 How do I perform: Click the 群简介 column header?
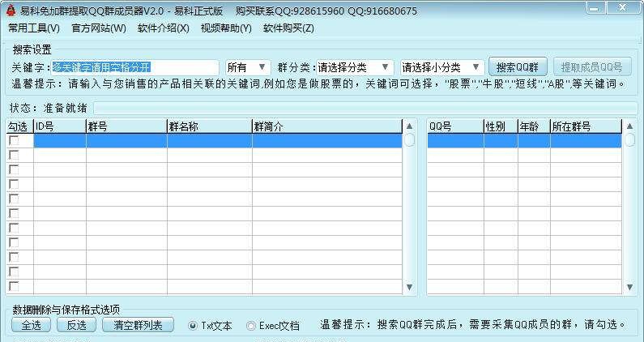(327, 126)
